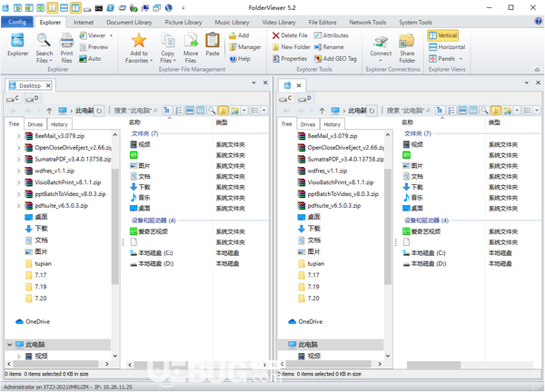Viewport: 545px width, 392px height.
Task: Open the Picture Library tab
Action: coord(183,22)
